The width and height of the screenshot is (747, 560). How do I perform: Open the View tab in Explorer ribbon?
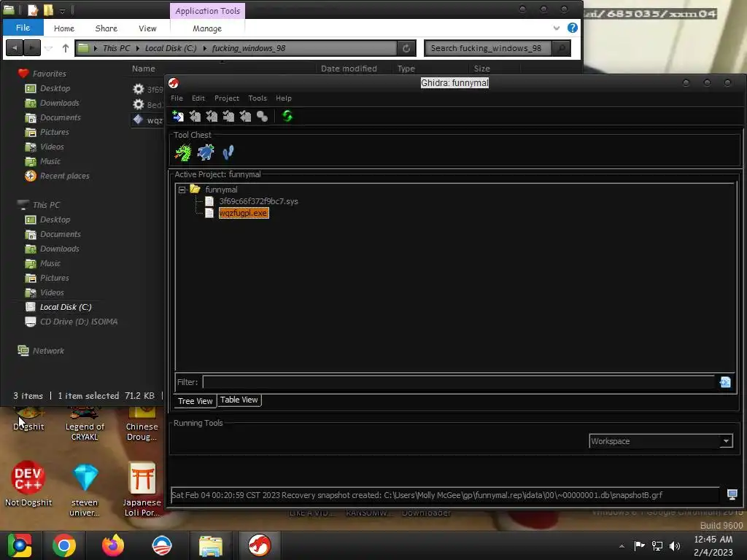click(147, 28)
